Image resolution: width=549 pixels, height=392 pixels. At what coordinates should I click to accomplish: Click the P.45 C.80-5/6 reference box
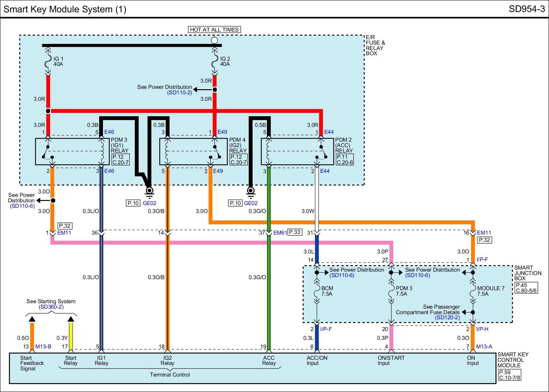pyautogui.click(x=526, y=288)
